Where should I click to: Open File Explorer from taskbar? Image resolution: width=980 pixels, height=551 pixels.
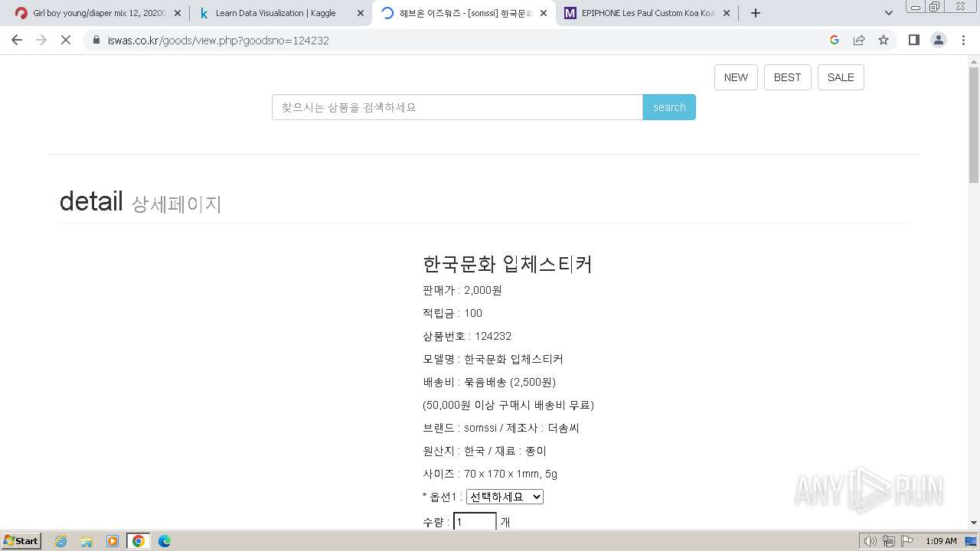(87, 541)
